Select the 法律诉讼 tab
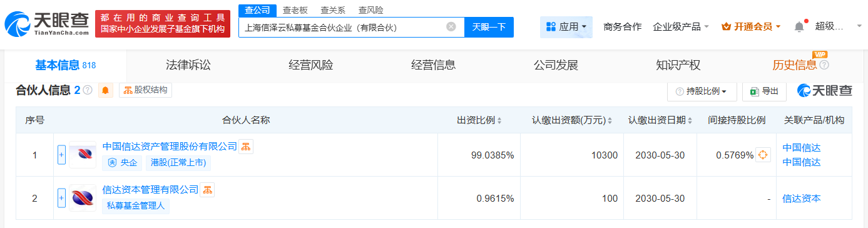 [188, 65]
